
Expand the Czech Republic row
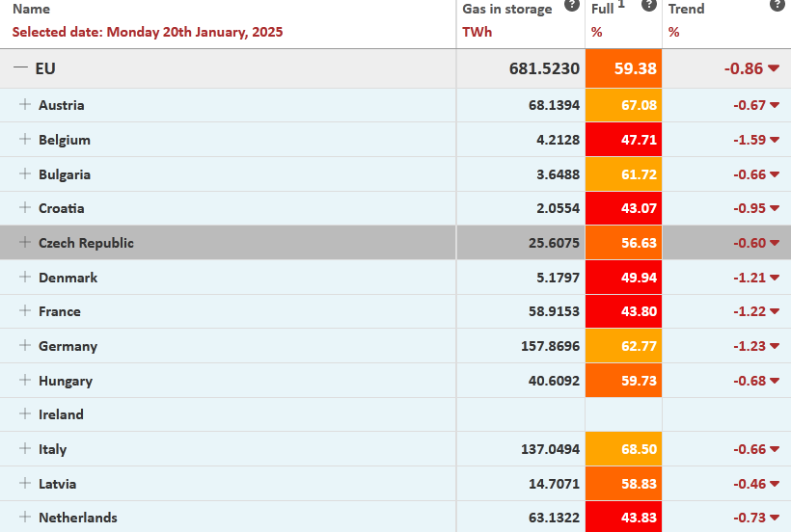pyautogui.click(x=25, y=243)
